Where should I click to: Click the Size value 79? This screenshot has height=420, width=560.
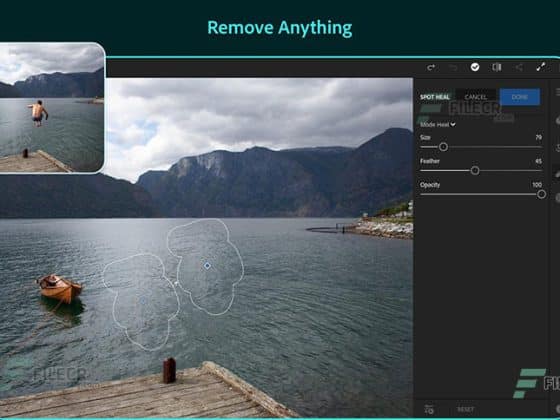539,138
